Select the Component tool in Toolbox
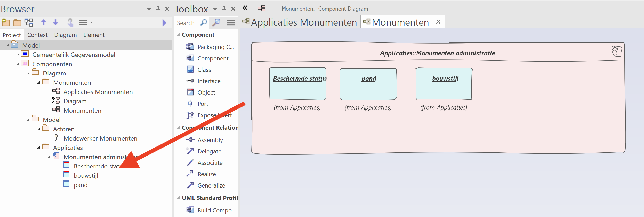Viewport: 644px width, 217px height. [x=213, y=58]
